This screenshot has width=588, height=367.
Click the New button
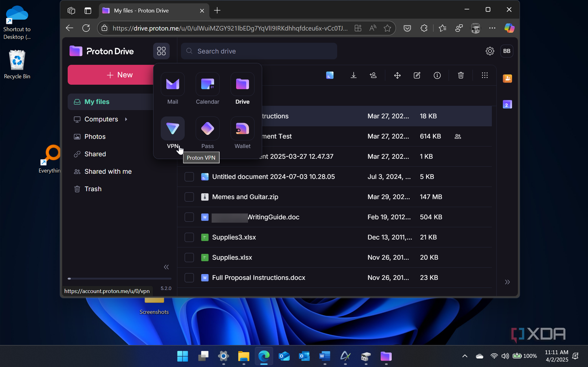pyautogui.click(x=111, y=75)
